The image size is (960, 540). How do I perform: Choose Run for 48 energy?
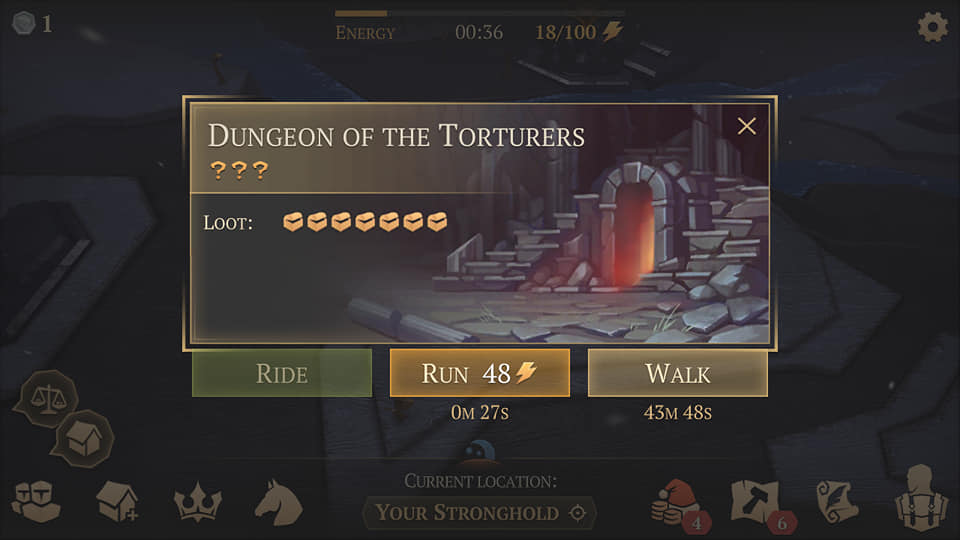coord(479,373)
